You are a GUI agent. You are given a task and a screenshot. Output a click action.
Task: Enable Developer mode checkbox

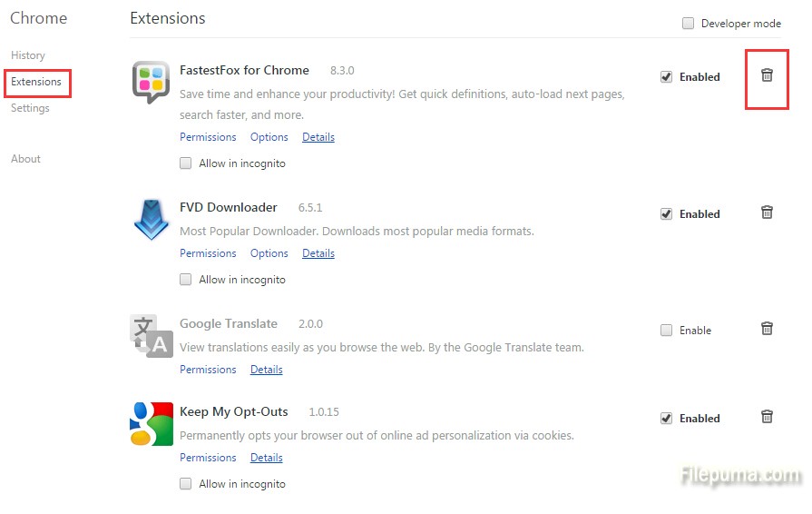click(x=689, y=24)
